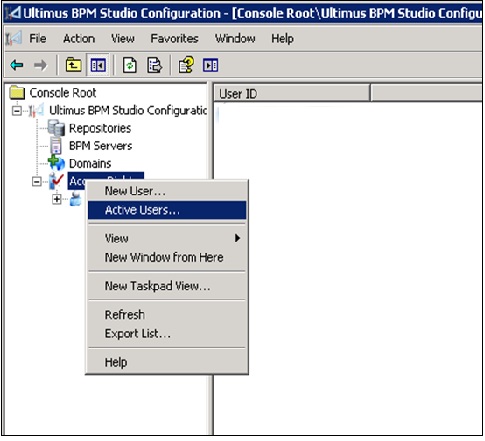Screen dimensions: 485x441
Task: Click the Refresh toolbar icon
Action: 129,65
